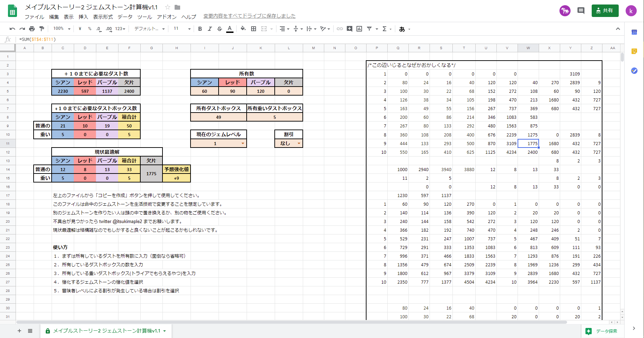Activate the paint format tool
The height and width of the screenshot is (338, 644).
[x=42, y=29]
